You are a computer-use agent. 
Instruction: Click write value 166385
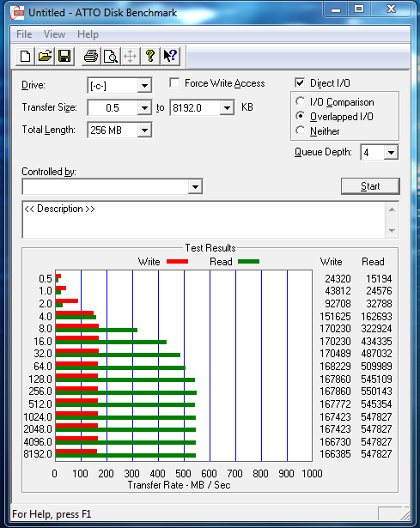[x=335, y=454]
